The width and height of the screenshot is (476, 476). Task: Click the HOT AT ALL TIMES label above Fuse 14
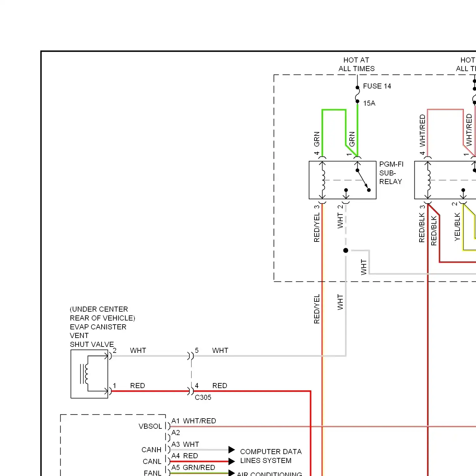point(356,64)
